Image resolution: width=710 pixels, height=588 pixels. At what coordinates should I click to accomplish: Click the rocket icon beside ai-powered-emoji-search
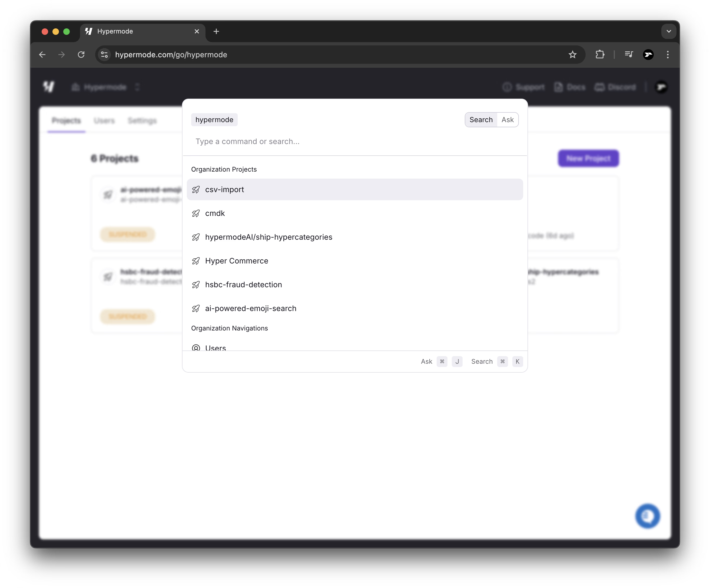[196, 309]
